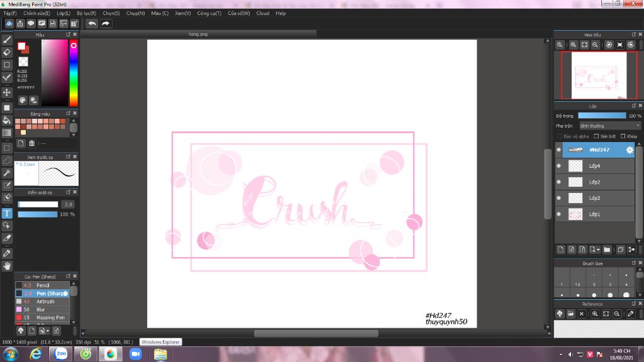644x362 pixels.
Task: Select the Airbrush brush from list
Action: pyautogui.click(x=45, y=302)
